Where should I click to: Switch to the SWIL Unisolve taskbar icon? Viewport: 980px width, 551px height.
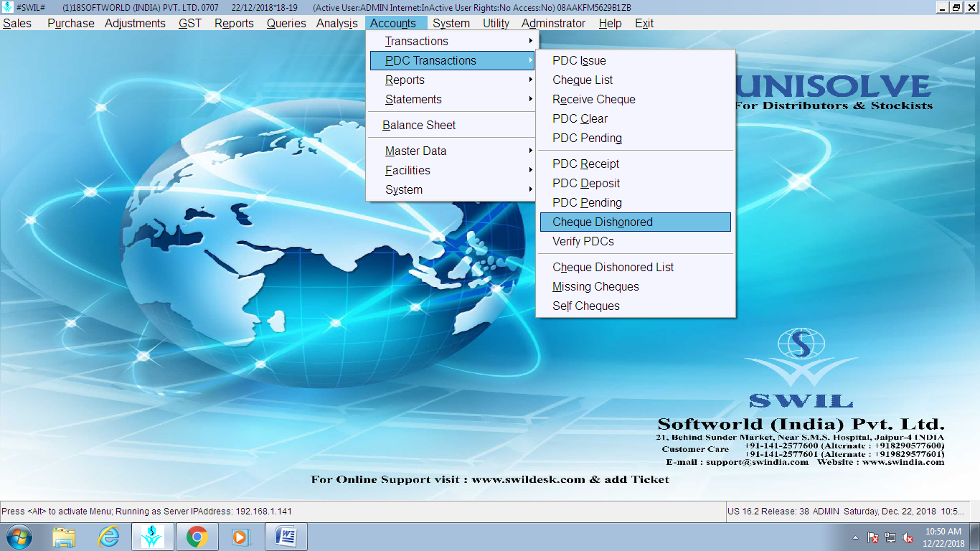[x=152, y=537]
